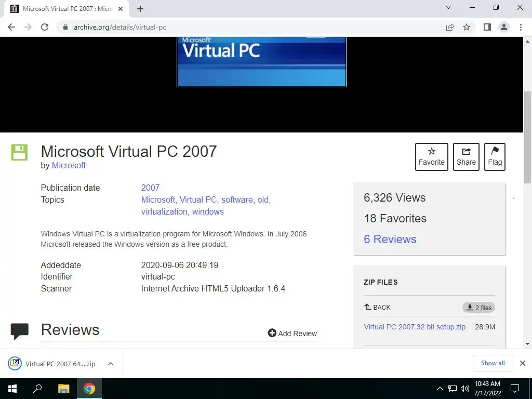Go BACK in ZIP FILES list
Image resolution: width=532 pixels, height=399 pixels.
pos(377,308)
